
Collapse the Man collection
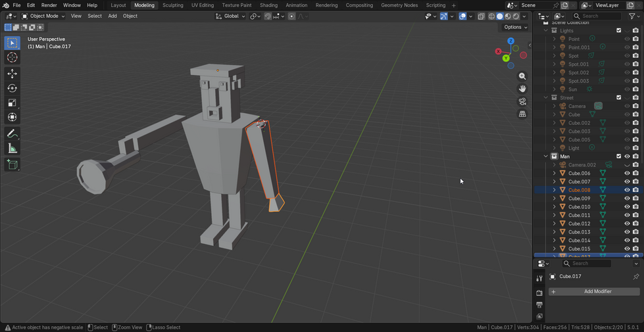tap(546, 156)
